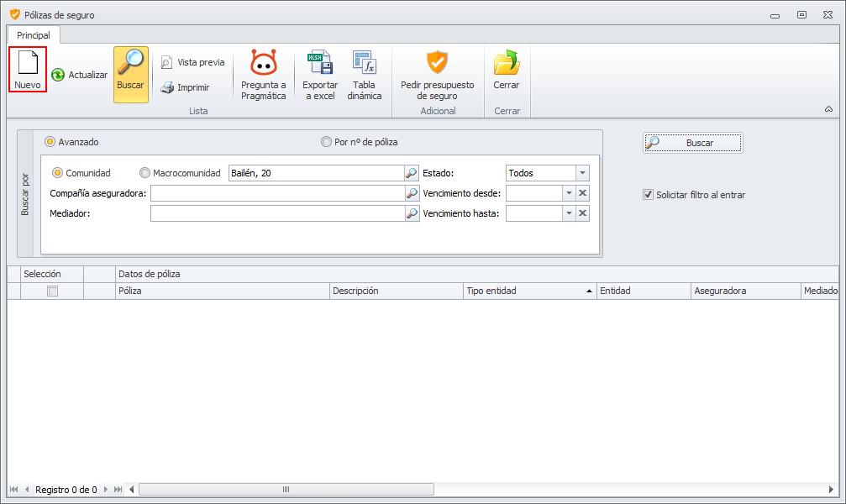Sort by the Póliza column header

point(223,291)
